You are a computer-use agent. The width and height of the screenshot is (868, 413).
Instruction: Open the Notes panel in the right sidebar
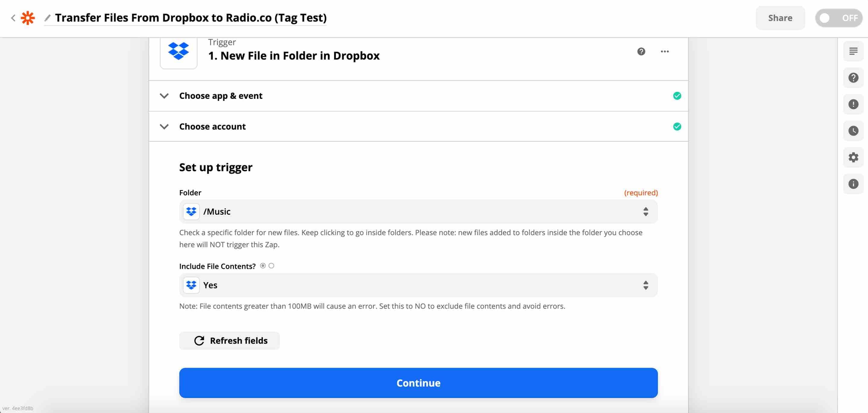coord(853,51)
